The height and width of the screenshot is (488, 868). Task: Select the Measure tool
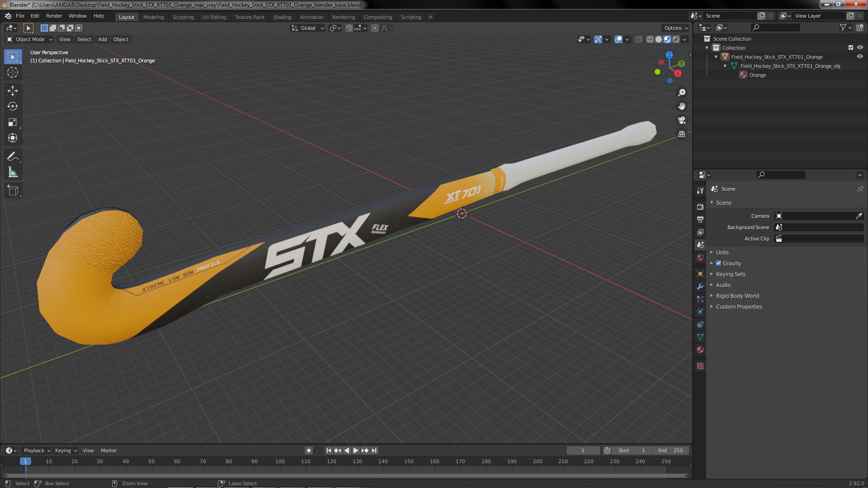(x=13, y=173)
